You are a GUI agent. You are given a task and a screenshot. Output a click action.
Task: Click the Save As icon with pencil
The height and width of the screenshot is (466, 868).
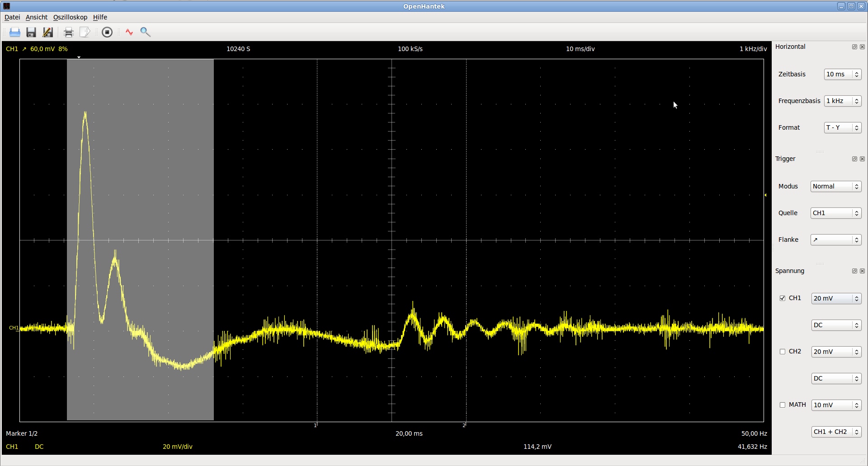(x=47, y=32)
